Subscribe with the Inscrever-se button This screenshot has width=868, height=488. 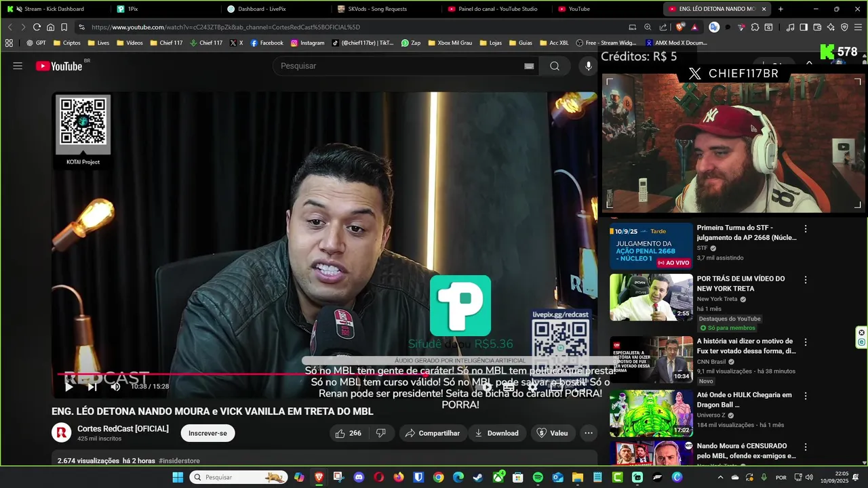click(x=208, y=433)
